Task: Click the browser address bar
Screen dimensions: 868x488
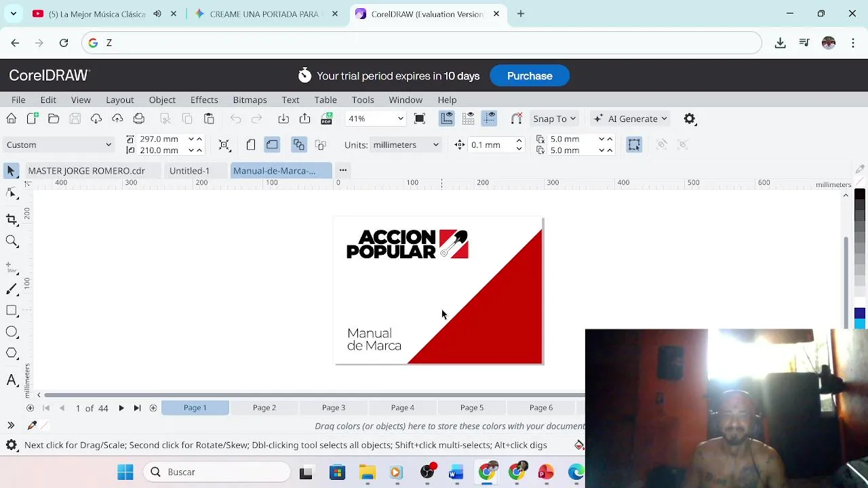Action: (x=422, y=43)
